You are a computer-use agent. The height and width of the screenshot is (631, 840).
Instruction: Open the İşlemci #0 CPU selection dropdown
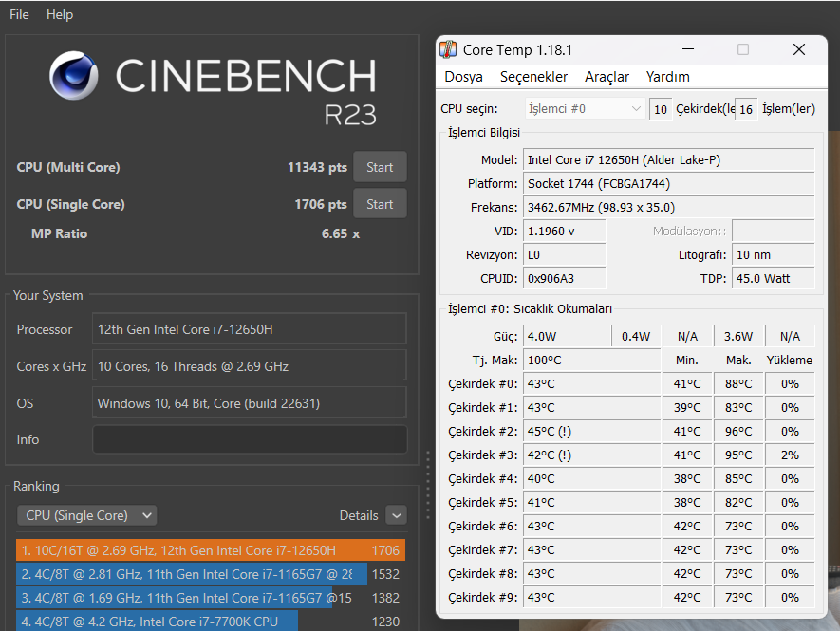(x=585, y=109)
